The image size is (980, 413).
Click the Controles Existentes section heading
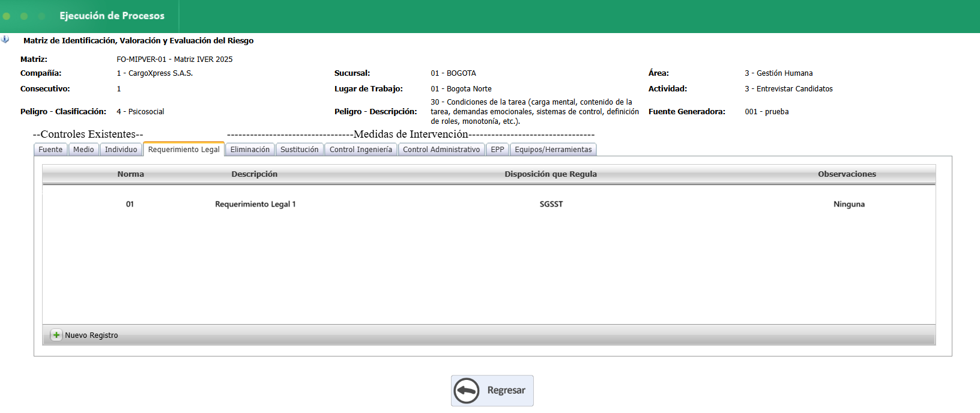click(88, 134)
